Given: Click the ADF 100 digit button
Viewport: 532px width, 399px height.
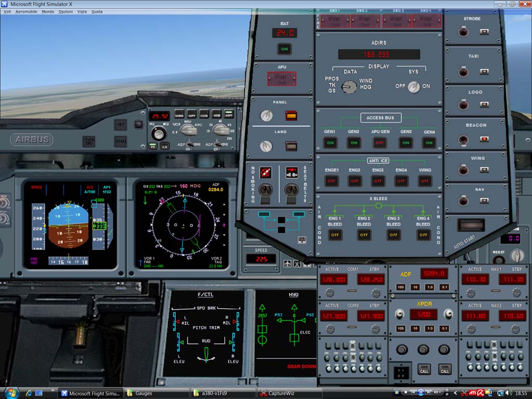Looking at the screenshot, I should click(401, 287).
